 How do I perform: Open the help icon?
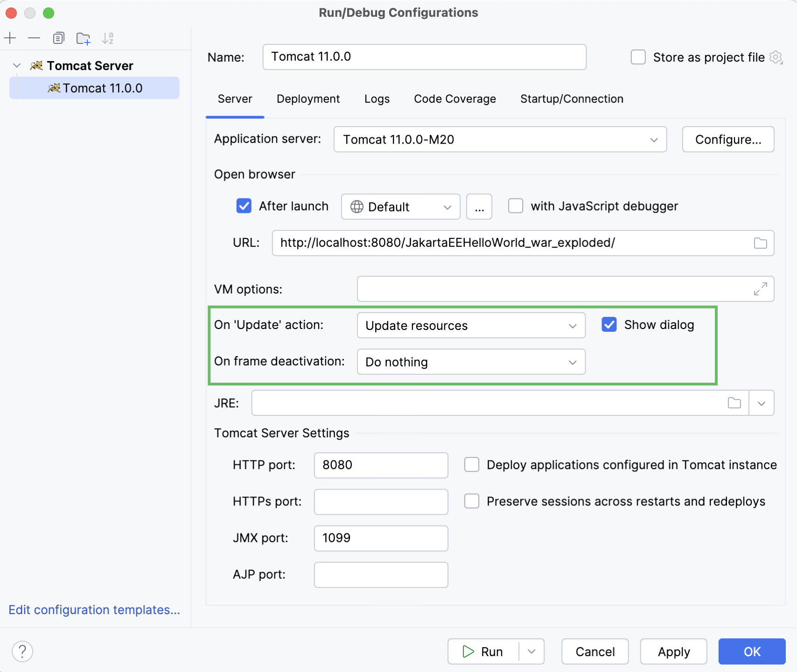pyautogui.click(x=22, y=651)
